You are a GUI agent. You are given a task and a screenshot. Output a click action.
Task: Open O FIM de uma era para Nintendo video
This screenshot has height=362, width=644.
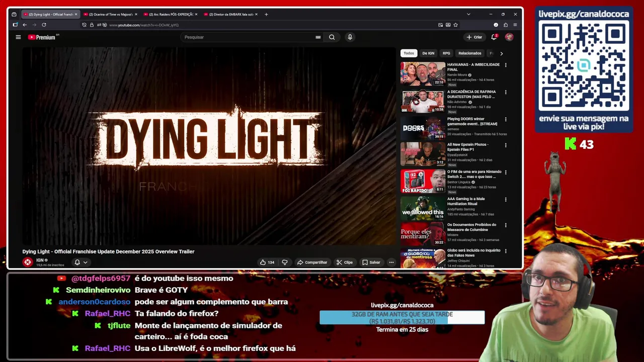coord(423,181)
